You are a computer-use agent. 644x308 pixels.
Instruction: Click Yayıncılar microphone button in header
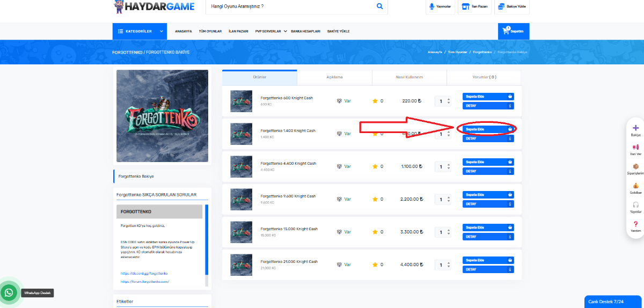click(439, 6)
